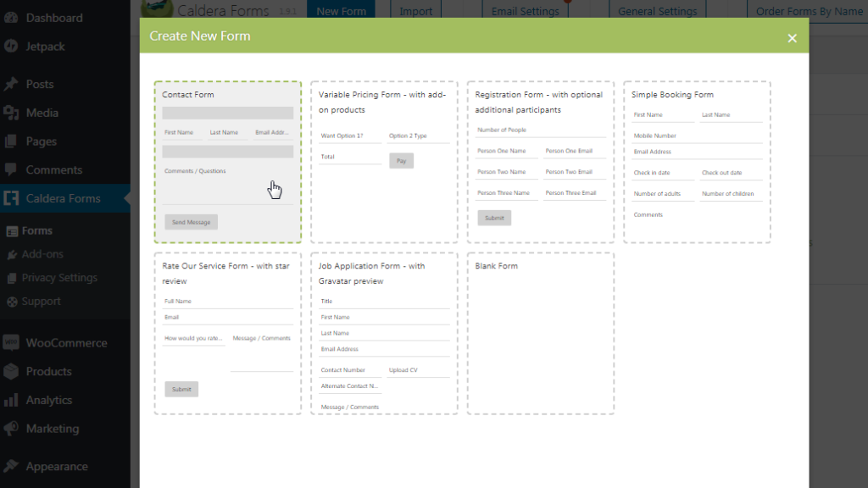Open Privacy Settings in the sidebar
Image resolution: width=868 pixels, height=488 pixels.
(59, 278)
